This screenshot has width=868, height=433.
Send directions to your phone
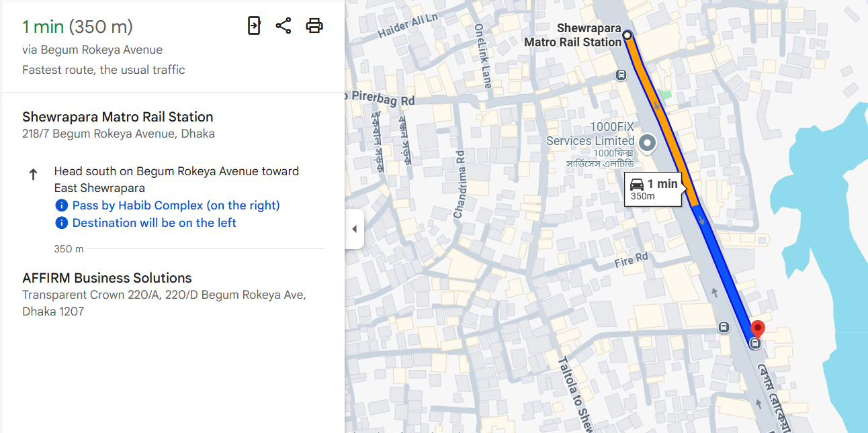253,25
